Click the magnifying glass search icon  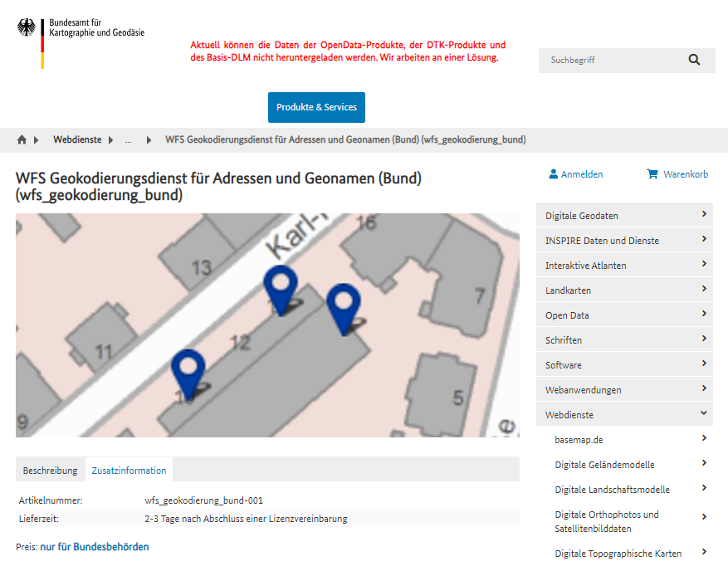coord(694,60)
